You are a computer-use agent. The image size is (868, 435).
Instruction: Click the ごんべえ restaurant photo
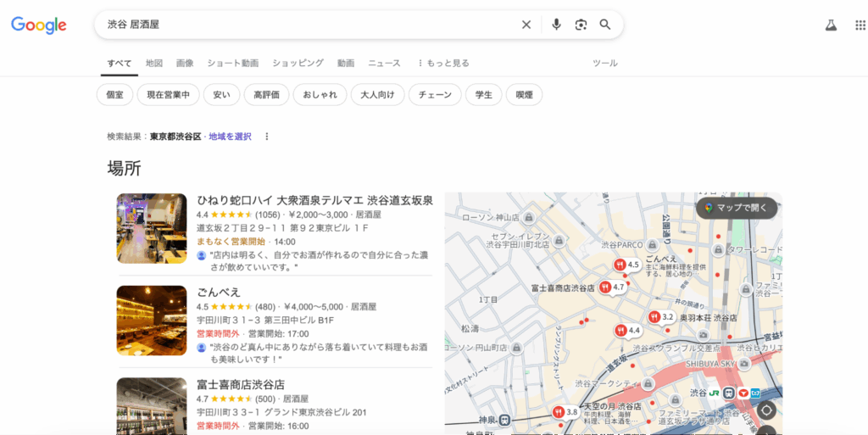tap(152, 321)
